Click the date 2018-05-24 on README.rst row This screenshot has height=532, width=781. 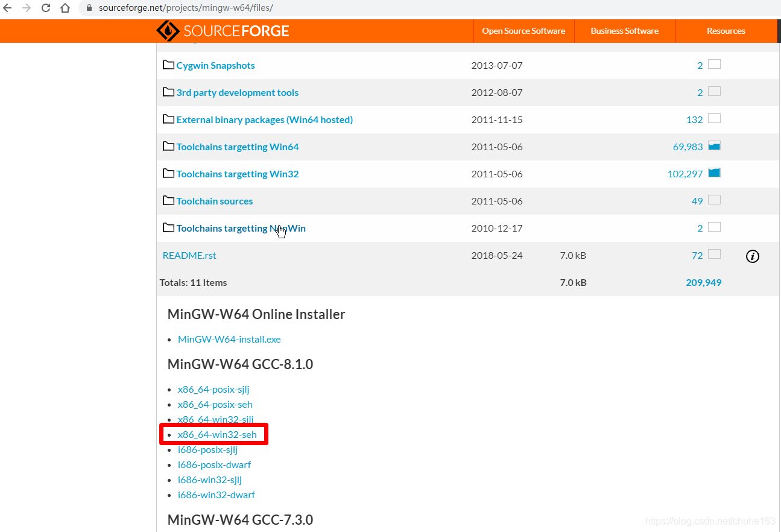tap(497, 255)
